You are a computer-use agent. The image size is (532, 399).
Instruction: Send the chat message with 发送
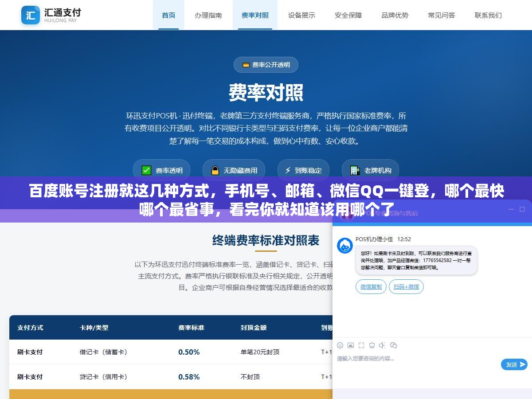pos(514,364)
